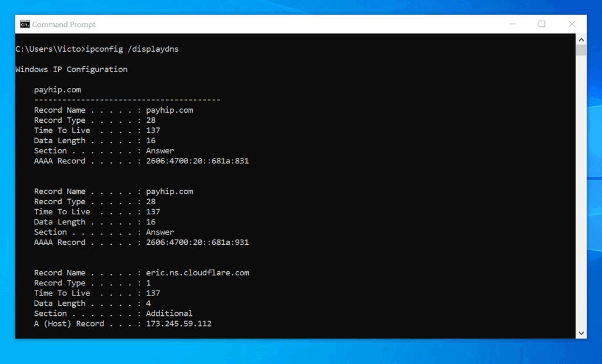The width and height of the screenshot is (602, 364).
Task: Click the scrollbar down arrow
Action: tap(581, 333)
